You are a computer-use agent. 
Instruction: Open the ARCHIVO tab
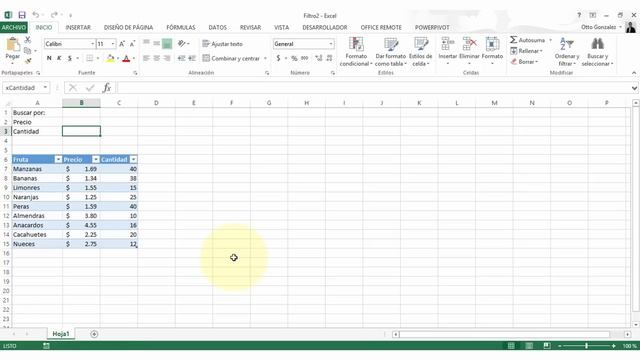click(x=14, y=27)
